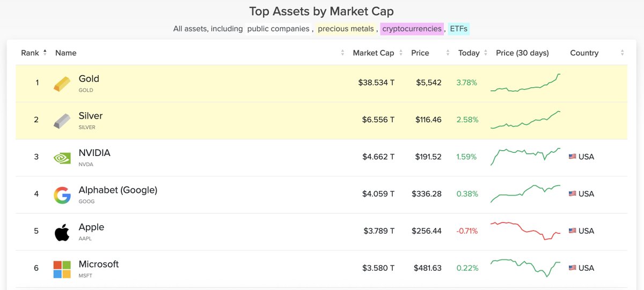Click NVIDIA price $191.52

click(428, 157)
